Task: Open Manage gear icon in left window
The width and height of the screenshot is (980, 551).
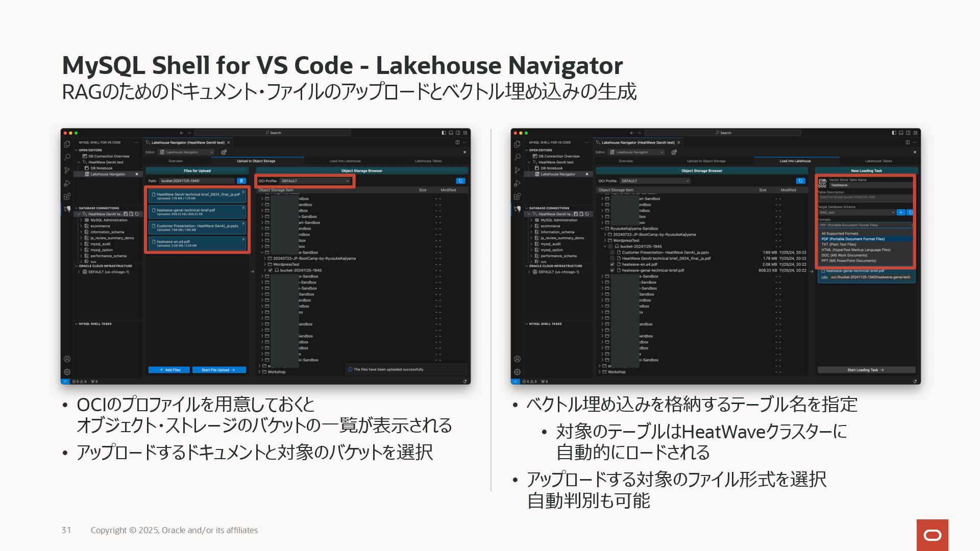Action: pyautogui.click(x=67, y=372)
